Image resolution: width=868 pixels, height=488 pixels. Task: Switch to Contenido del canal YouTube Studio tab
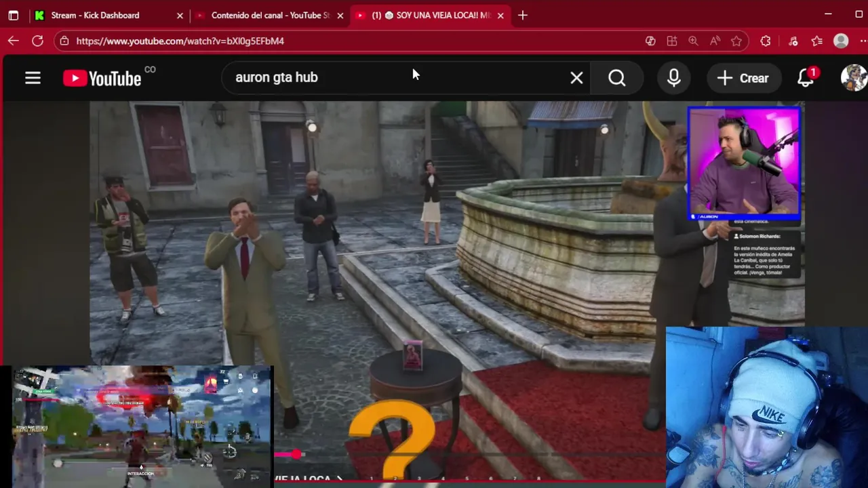coord(269,15)
